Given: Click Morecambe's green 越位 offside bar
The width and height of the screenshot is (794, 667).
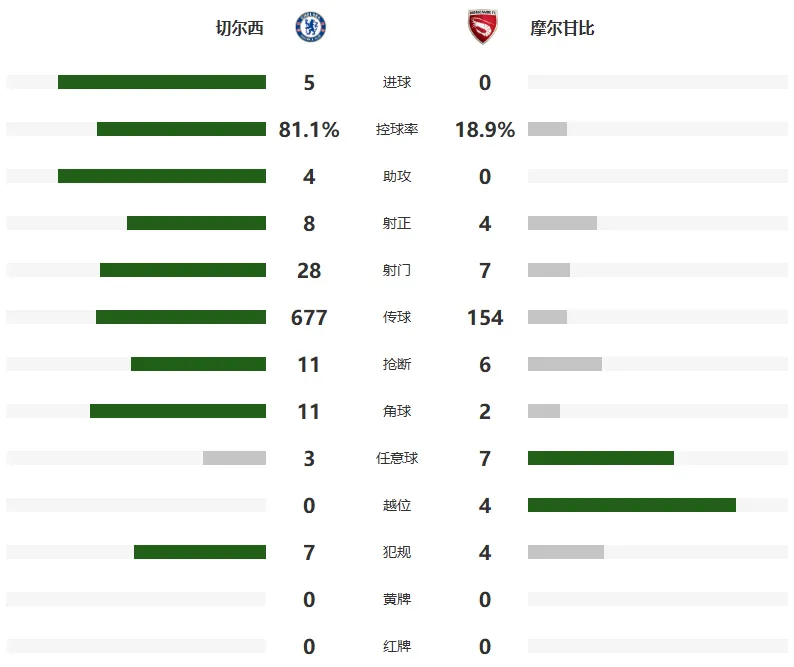Looking at the screenshot, I should point(632,505).
